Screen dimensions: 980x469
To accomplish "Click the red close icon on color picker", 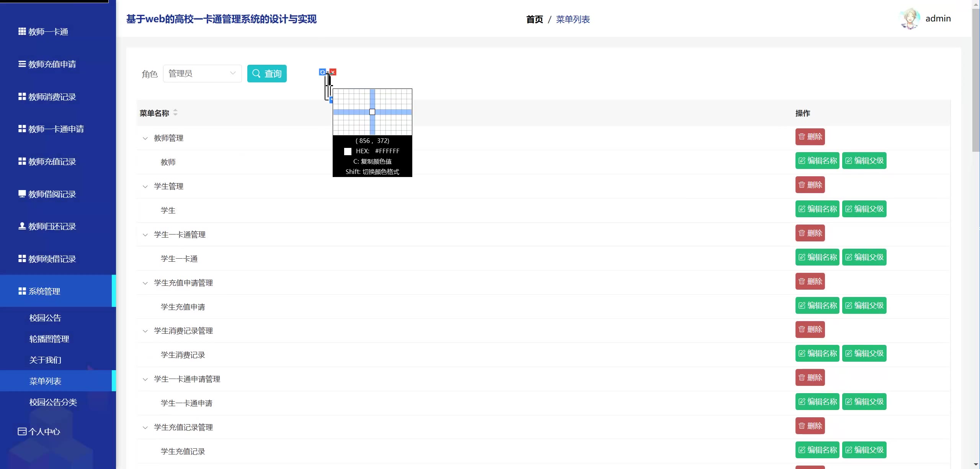I will coord(333,72).
